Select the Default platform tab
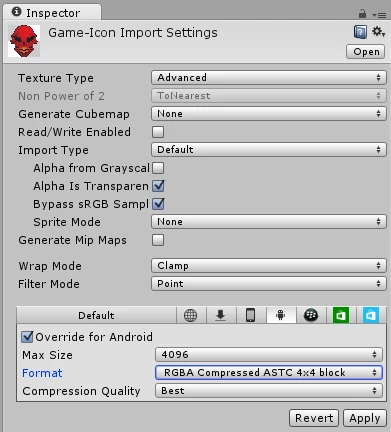This screenshot has width=391, height=432. 96,315
